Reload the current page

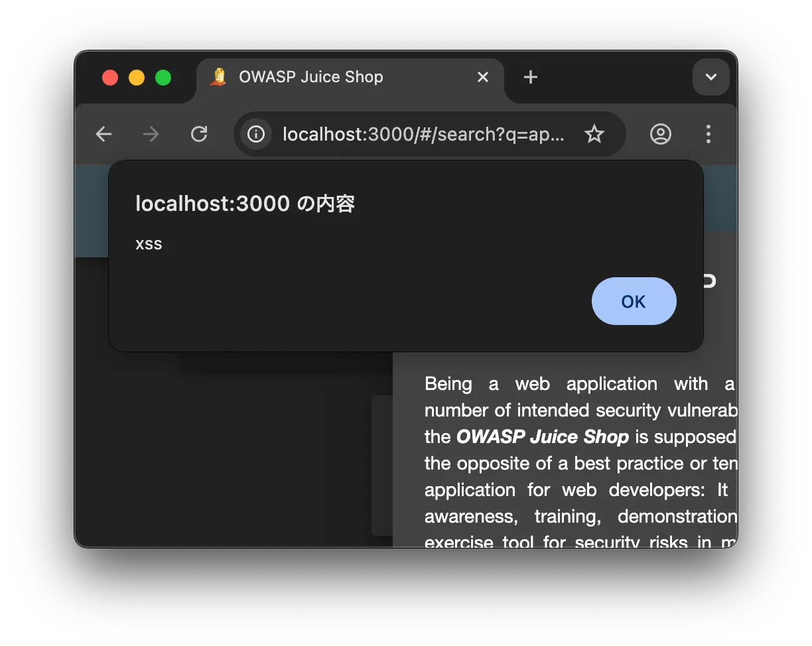click(x=199, y=135)
